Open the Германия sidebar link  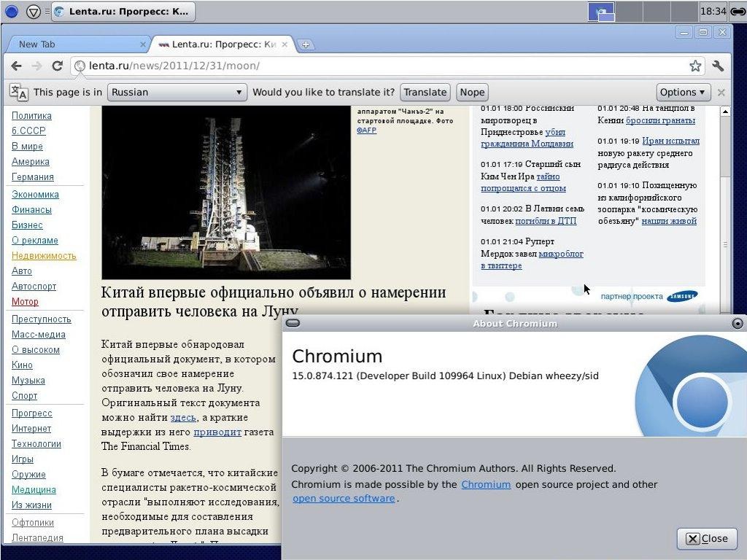(32, 176)
